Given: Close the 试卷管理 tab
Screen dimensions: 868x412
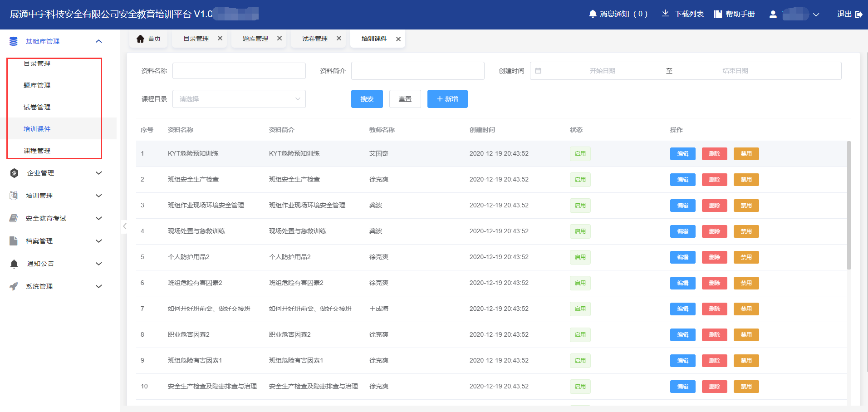Looking at the screenshot, I should pos(339,39).
